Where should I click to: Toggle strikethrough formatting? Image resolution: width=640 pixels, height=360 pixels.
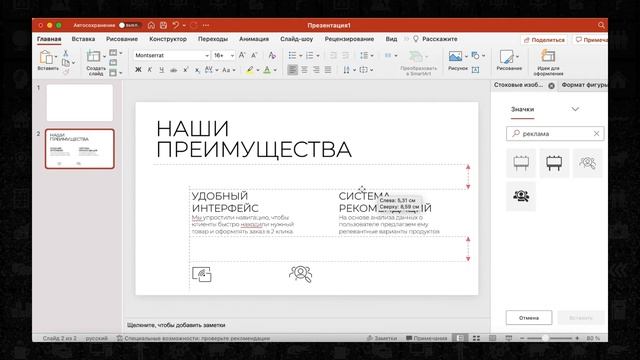[173, 70]
